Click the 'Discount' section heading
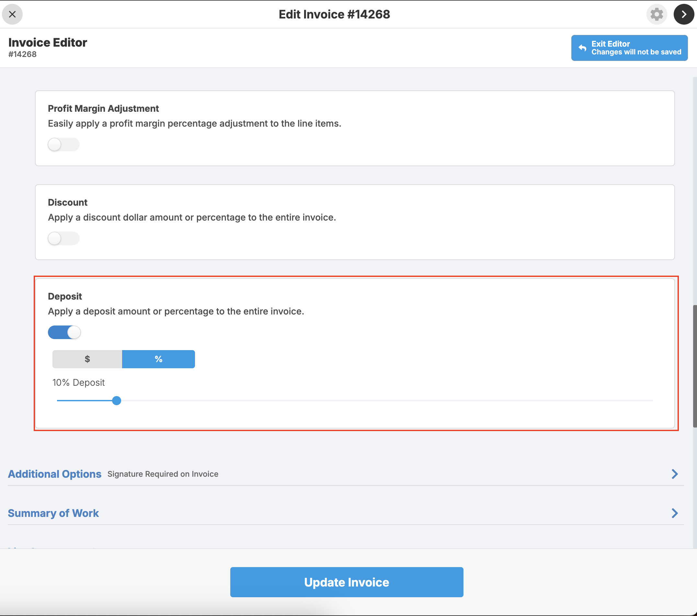697x616 pixels. pos(67,202)
